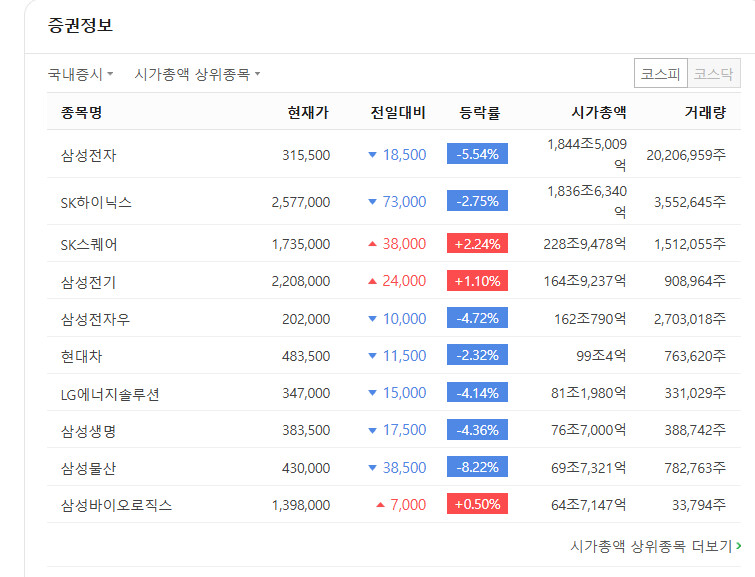Click the 162조790억 market cap value
This screenshot has width=755, height=577.
[x=590, y=318]
